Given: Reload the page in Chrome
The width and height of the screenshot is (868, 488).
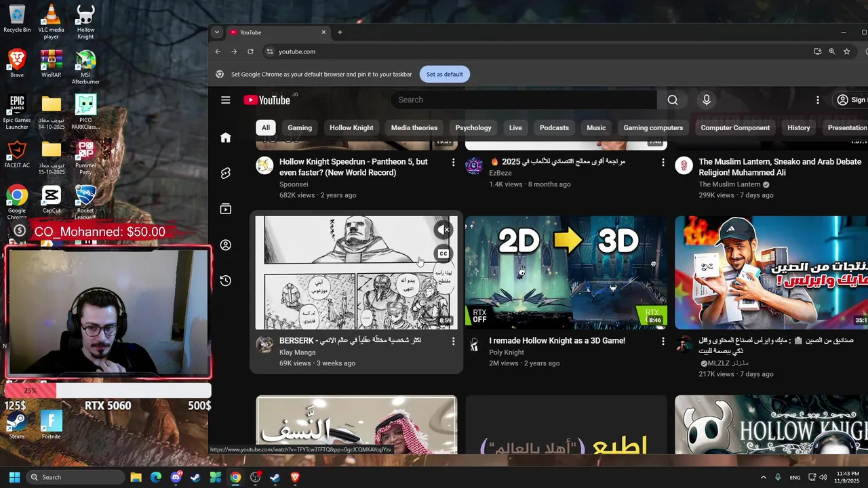Looking at the screenshot, I should 250,52.
